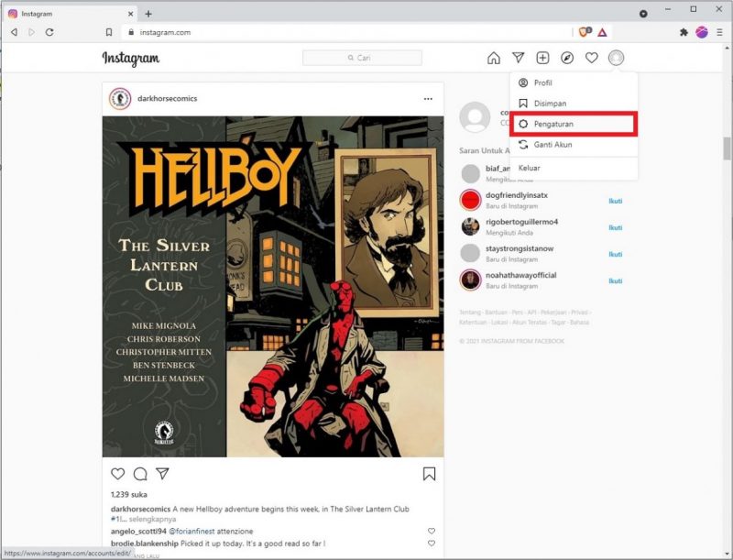
Task: Create a new post with plus icon
Action: [542, 58]
